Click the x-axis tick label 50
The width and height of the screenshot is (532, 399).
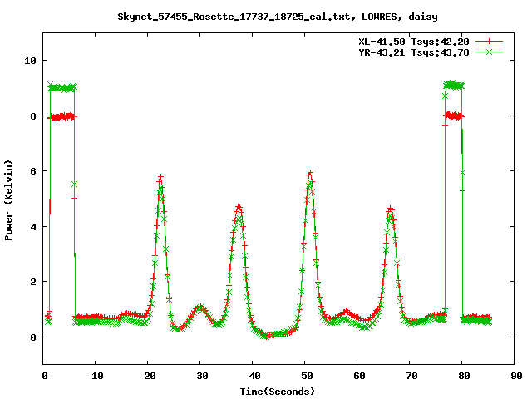[307, 376]
